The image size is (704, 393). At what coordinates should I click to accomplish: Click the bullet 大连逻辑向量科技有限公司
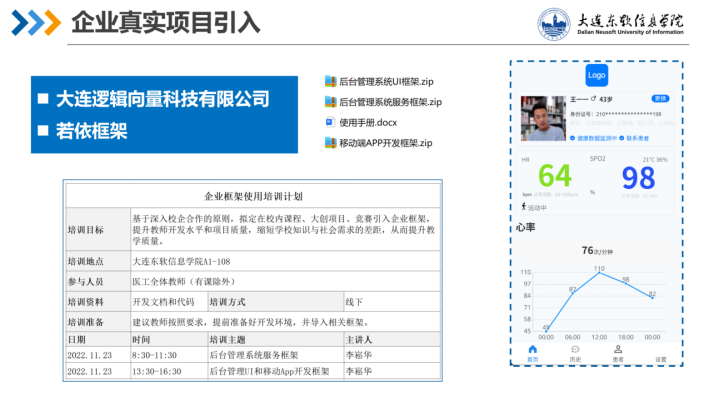162,99
